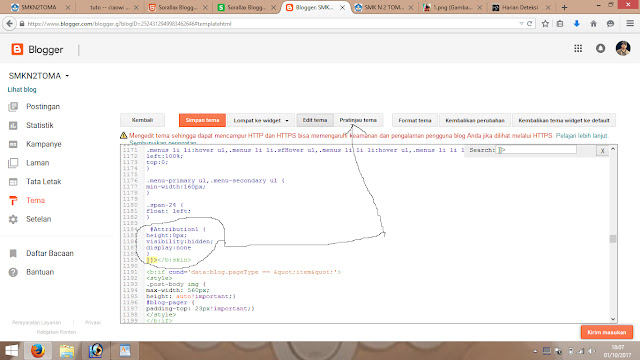Click the editor scroll down arrow
The height and width of the screenshot is (360, 640).
coord(613,319)
